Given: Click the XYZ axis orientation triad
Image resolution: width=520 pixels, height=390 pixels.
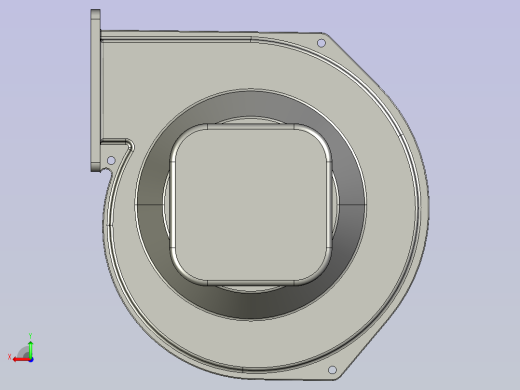Looking at the screenshot, I should [x=21, y=348].
